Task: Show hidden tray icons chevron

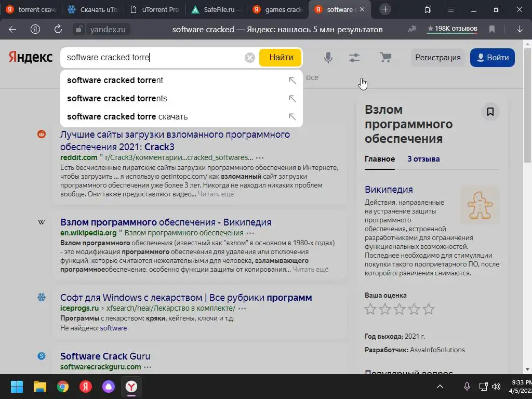Action: [440, 387]
